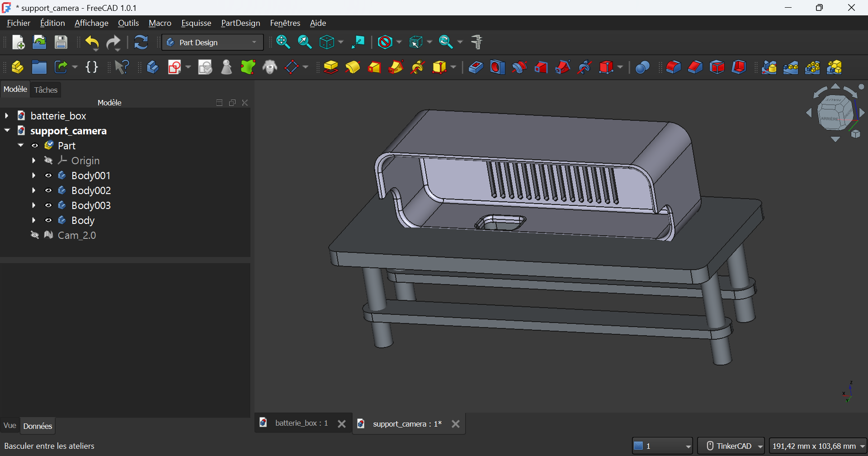Viewport: 868px width, 456px height.
Task: Apply the Revolution feature
Action: pyautogui.click(x=353, y=67)
